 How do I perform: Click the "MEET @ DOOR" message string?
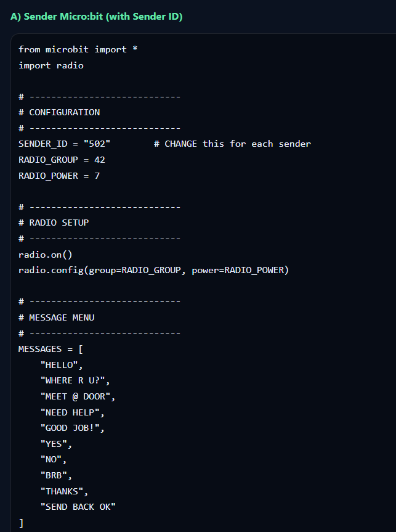point(78,396)
